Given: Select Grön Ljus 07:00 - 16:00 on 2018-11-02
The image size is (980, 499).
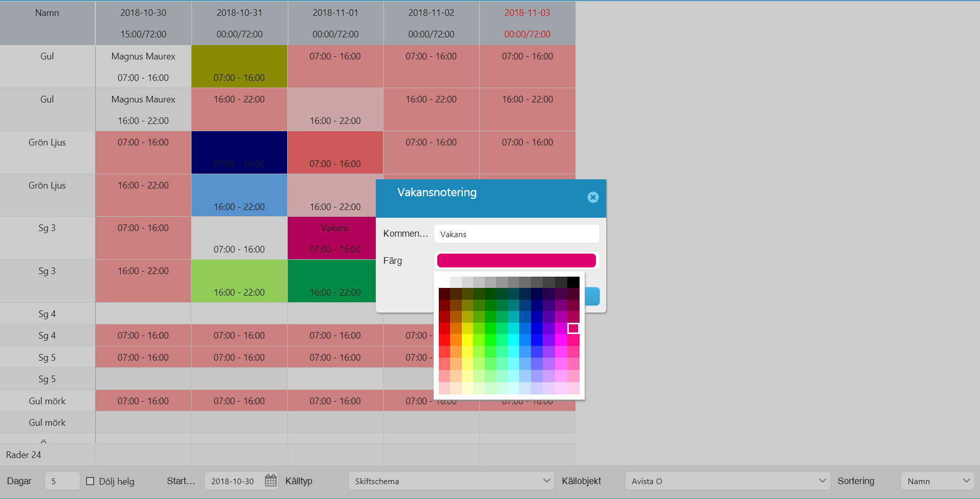Looking at the screenshot, I should tap(431, 153).
